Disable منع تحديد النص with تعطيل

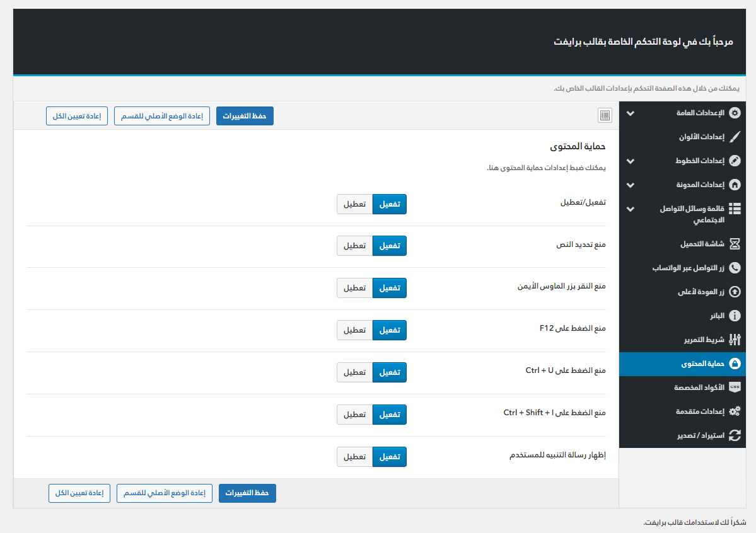pyautogui.click(x=355, y=246)
